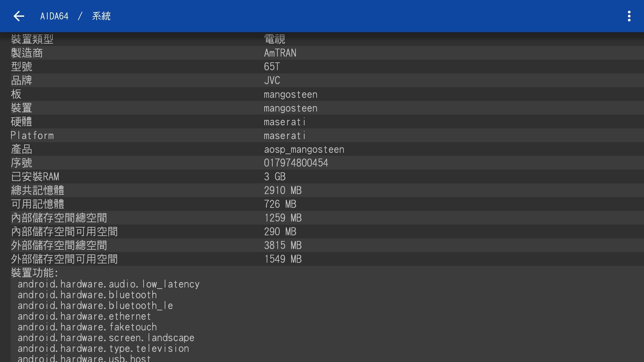Click the 內部儲存空間總空間 row
644x362 pixels.
pyautogui.click(x=322, y=218)
